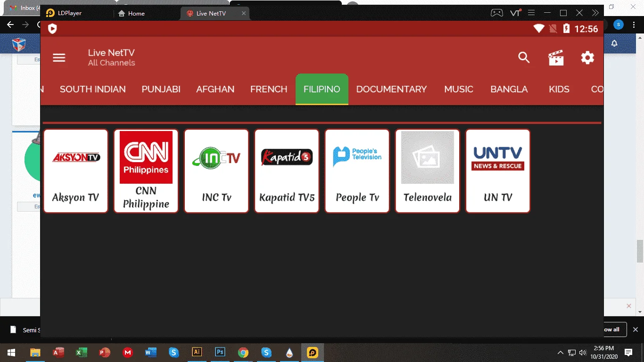The width and height of the screenshot is (644, 362).
Task: Switch to the BANGLA tab
Action: [x=509, y=89]
